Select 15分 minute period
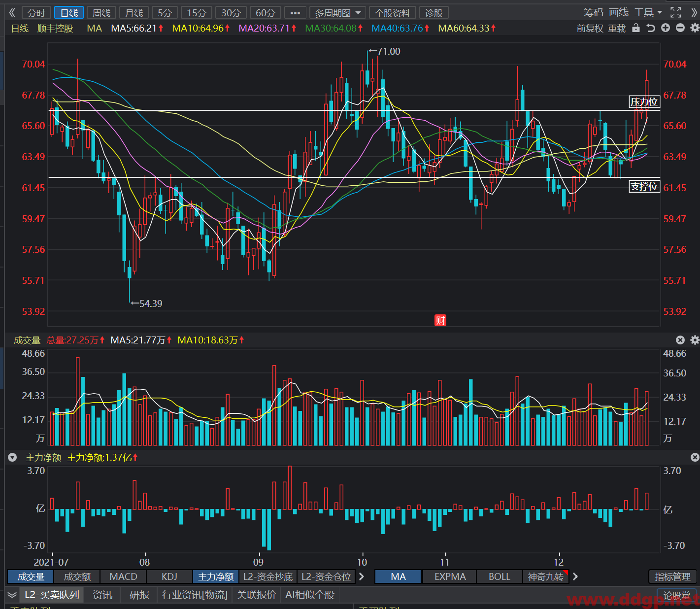This screenshot has width=700, height=609. pyautogui.click(x=197, y=13)
